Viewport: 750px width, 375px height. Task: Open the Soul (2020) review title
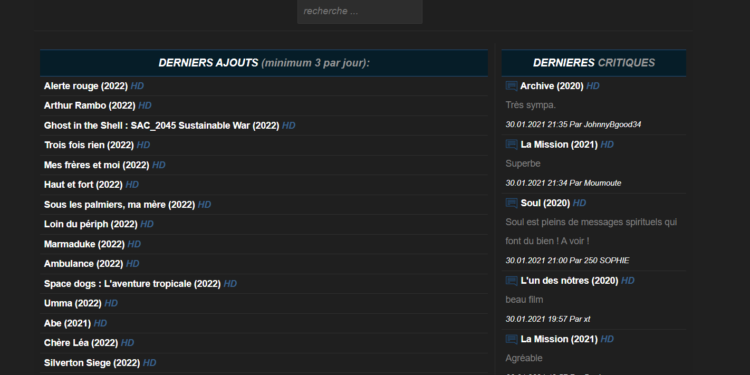coord(545,203)
